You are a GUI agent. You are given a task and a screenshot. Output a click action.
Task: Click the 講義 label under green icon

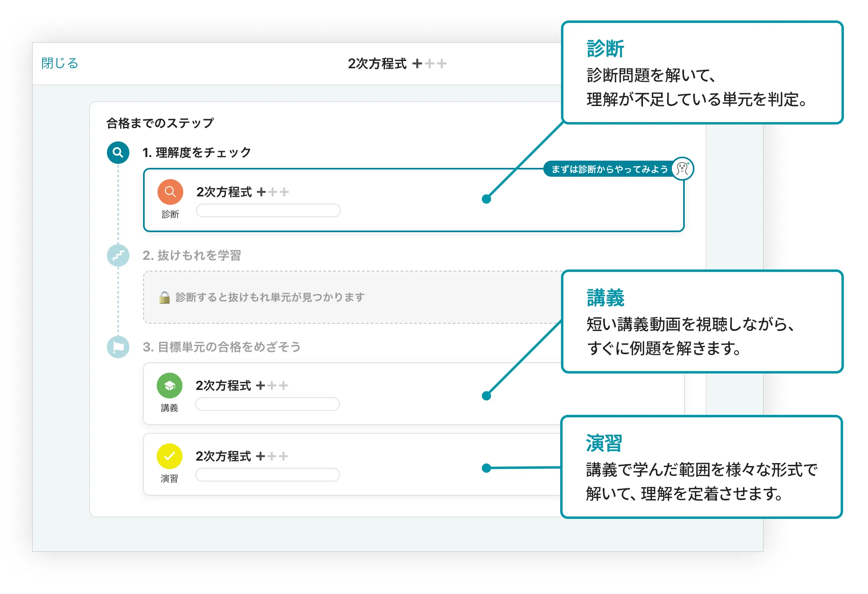tap(170, 408)
